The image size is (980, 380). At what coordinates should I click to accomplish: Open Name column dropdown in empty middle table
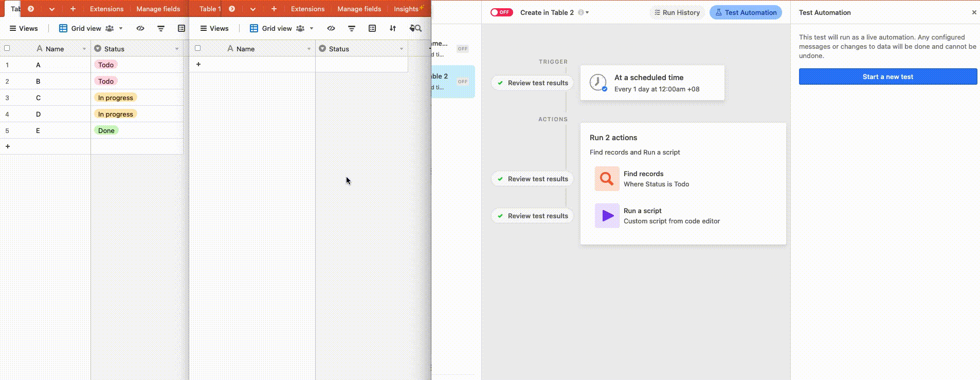click(309, 49)
